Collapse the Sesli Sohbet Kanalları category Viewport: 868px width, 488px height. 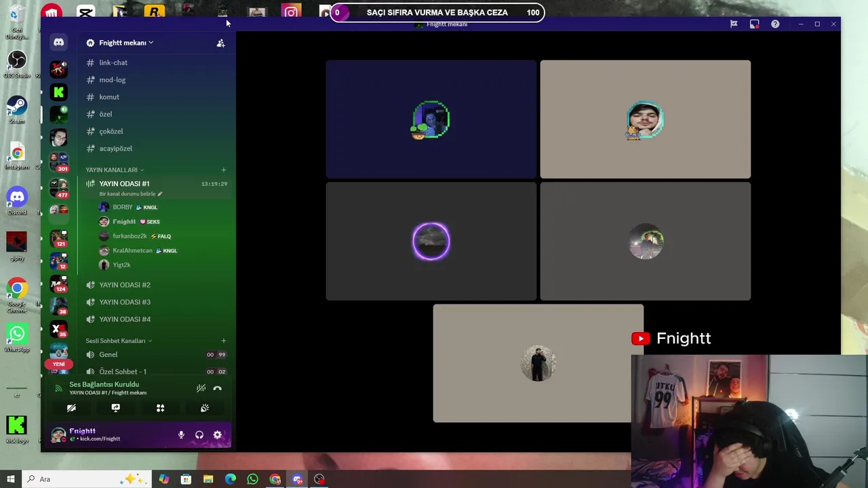pos(119,340)
